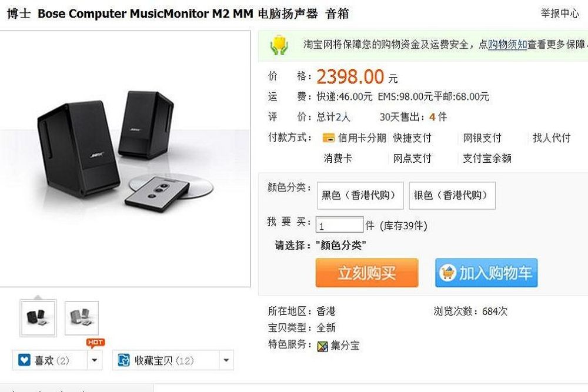This screenshot has width=588, height=392.
Task: Click the main Bose speaker product image
Action: (x=125, y=159)
